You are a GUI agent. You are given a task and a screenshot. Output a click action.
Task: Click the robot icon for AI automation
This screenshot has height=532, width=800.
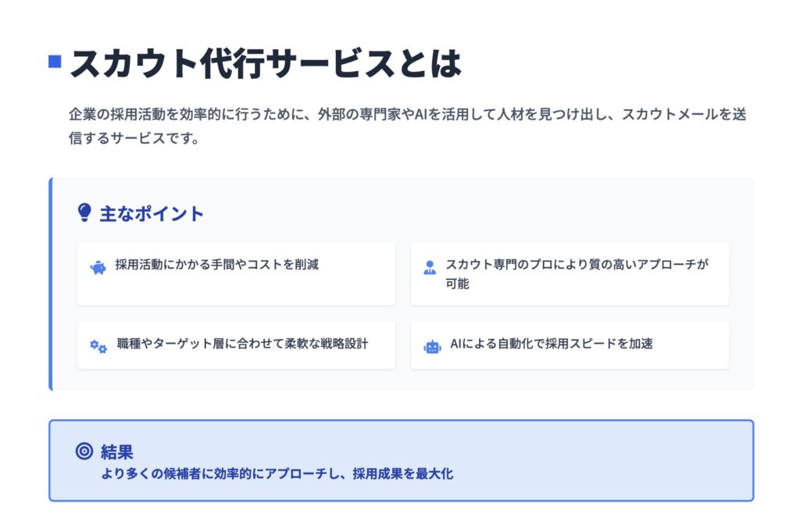click(432, 346)
